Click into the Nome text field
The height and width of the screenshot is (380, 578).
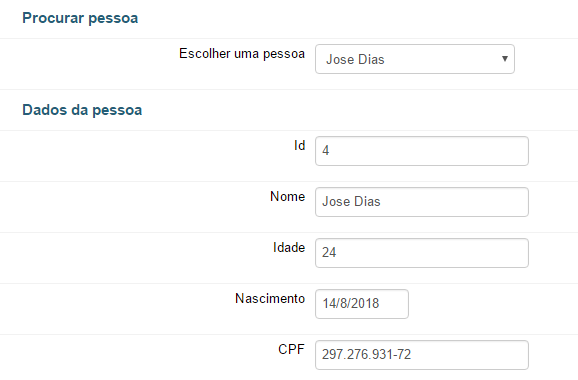422,202
